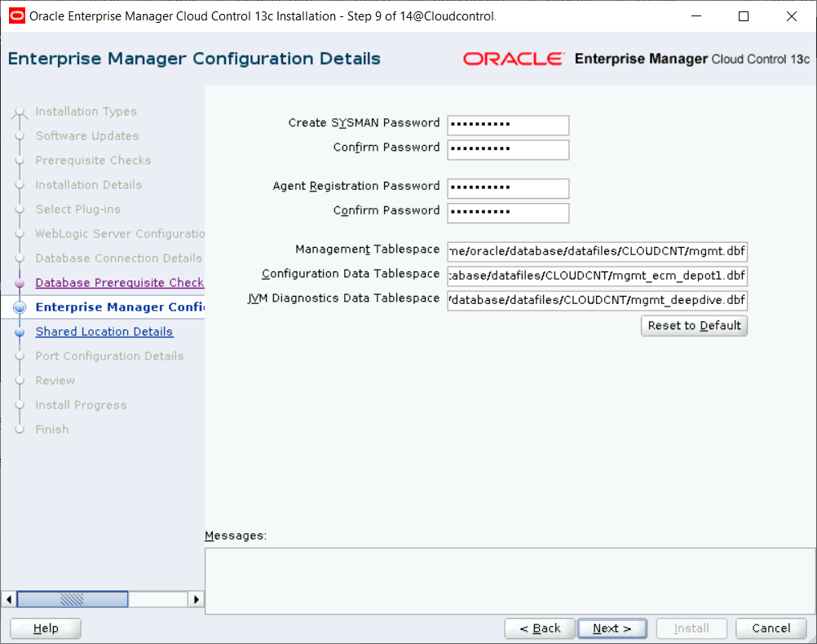Click the Database Connection Details step

pos(119,258)
